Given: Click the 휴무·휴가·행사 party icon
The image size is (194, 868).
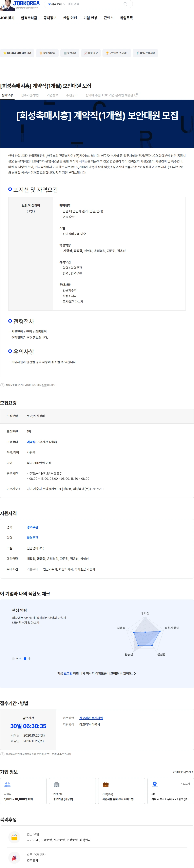Looking at the screenshot, I should click(x=15, y=858).
